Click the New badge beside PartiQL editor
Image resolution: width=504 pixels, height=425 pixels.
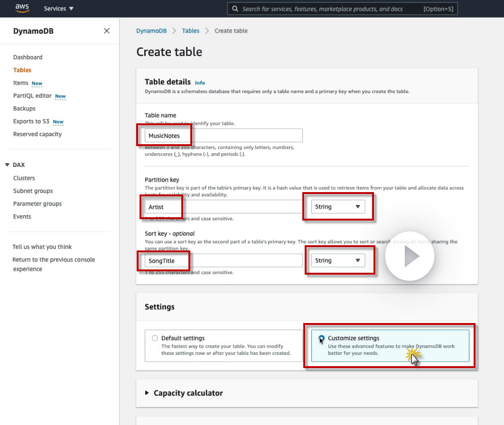[x=60, y=96]
